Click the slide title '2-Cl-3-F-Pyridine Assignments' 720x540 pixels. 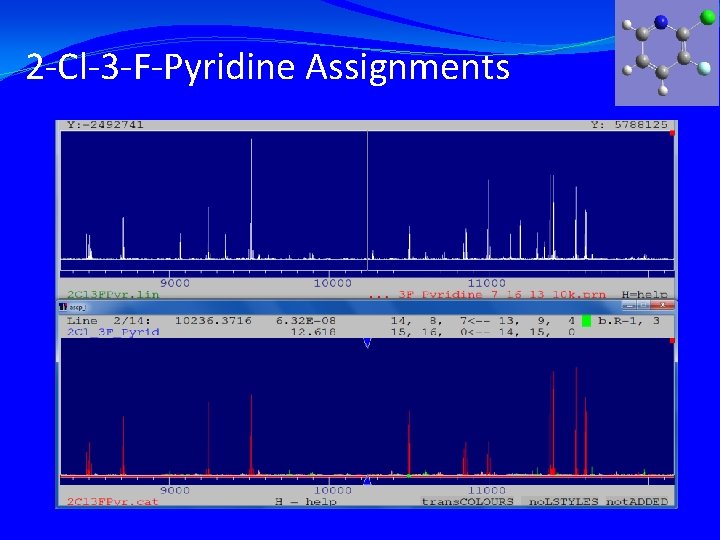tap(268, 67)
